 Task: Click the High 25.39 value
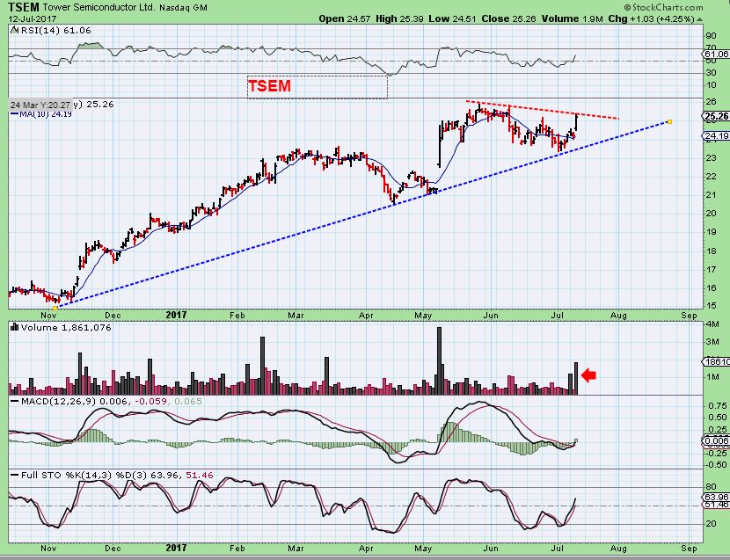(x=399, y=19)
